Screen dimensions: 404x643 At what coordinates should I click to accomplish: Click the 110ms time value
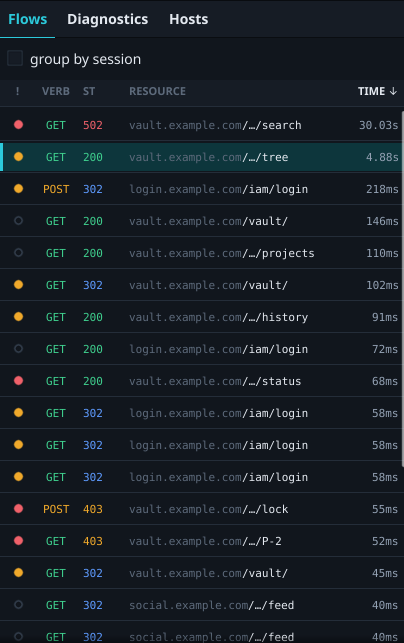click(382, 253)
